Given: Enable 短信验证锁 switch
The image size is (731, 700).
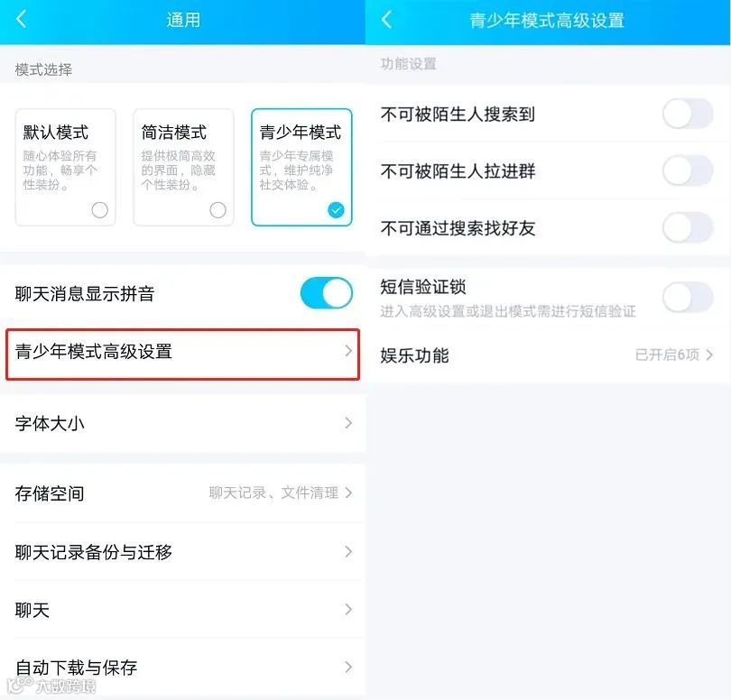Looking at the screenshot, I should (688, 297).
